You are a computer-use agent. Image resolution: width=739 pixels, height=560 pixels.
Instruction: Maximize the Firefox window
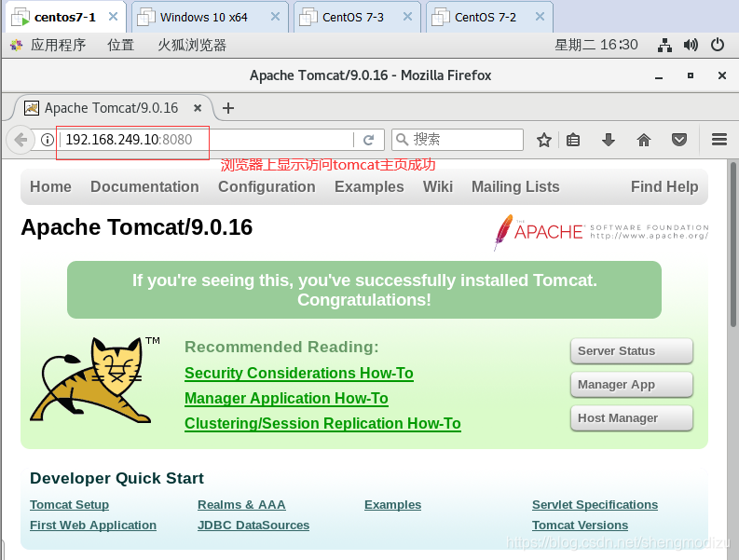691,75
